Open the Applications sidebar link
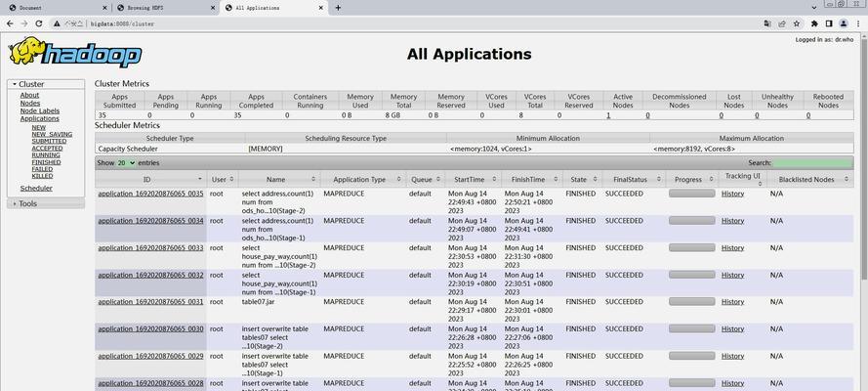This screenshot has width=868, height=391. coord(39,118)
